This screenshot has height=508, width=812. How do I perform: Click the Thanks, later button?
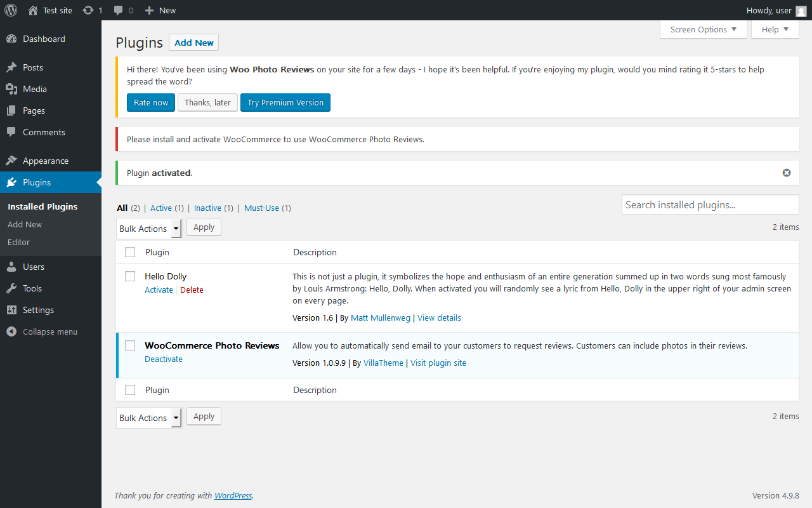click(207, 102)
